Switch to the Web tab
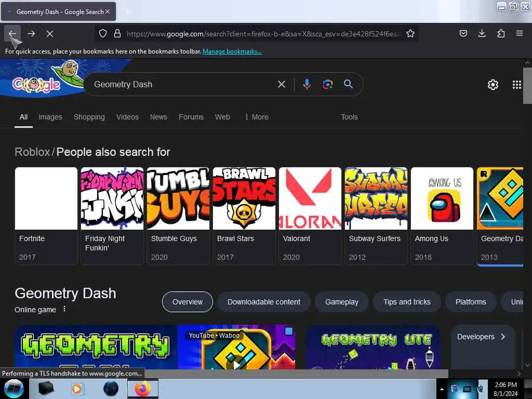Viewport: 532px width, 399px height. coord(222,117)
